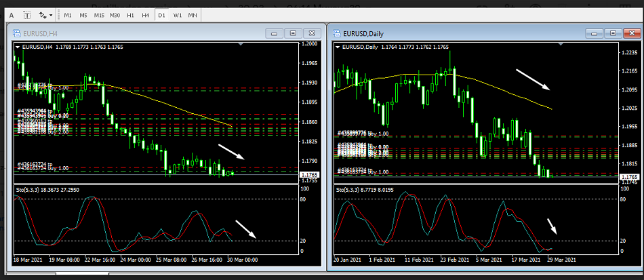Select the text label 'T' tool
The width and height of the screenshot is (644, 280).
click(x=26, y=14)
